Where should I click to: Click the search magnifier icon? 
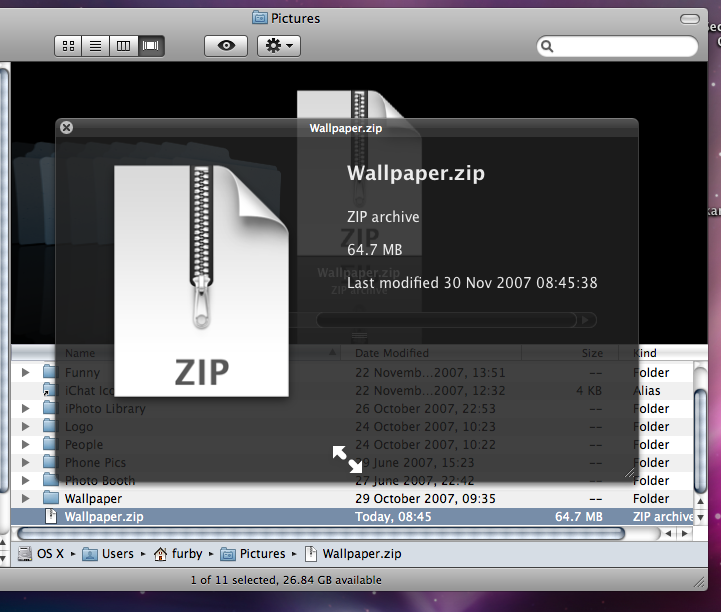tap(547, 46)
